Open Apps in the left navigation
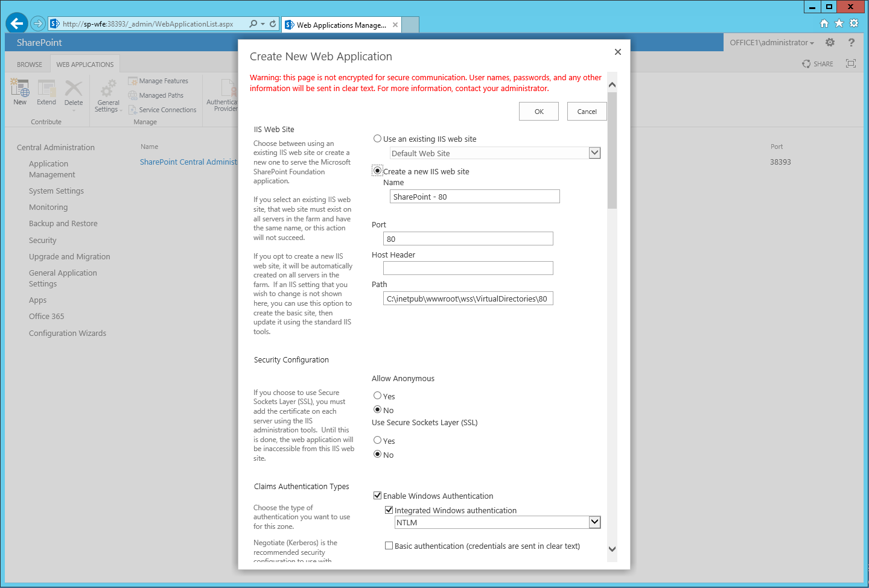Viewport: 869px width, 588px height. [37, 300]
